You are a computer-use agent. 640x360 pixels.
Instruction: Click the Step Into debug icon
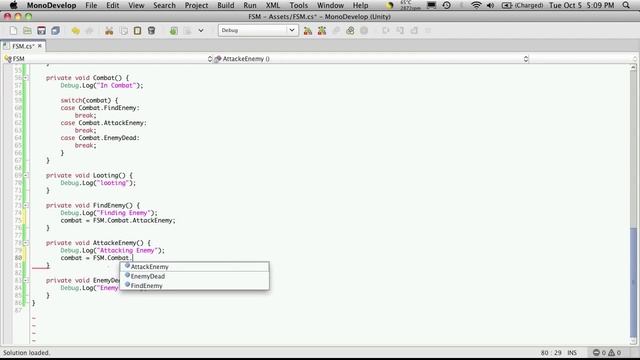pos(400,31)
